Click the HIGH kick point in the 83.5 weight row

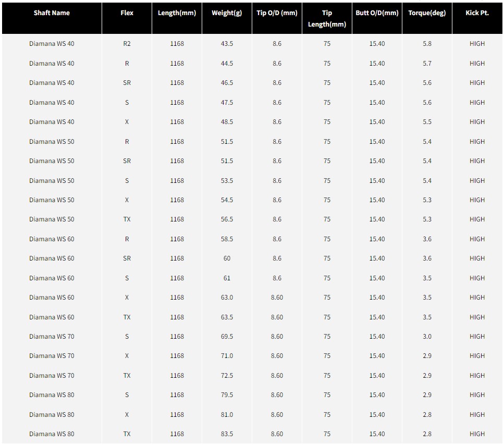(477, 434)
